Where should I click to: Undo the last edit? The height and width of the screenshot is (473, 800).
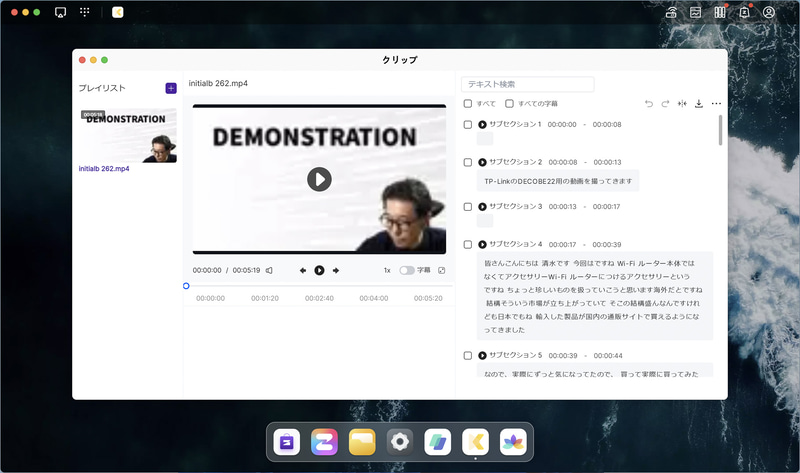649,104
